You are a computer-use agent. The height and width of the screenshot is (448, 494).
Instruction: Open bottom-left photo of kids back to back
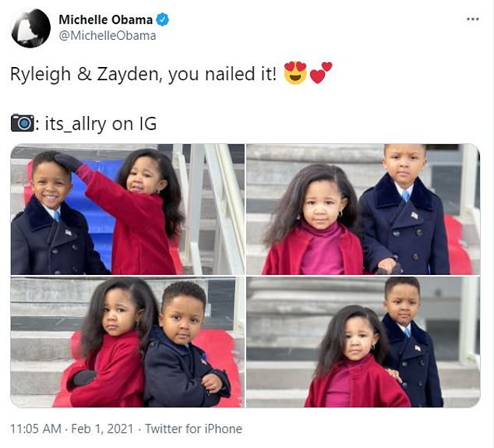[128, 342]
